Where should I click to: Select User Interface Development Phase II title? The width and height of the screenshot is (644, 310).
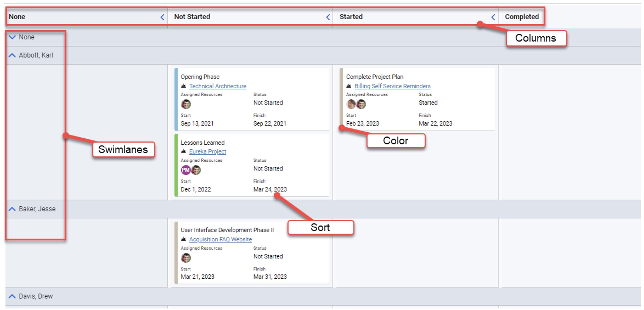pyautogui.click(x=227, y=230)
